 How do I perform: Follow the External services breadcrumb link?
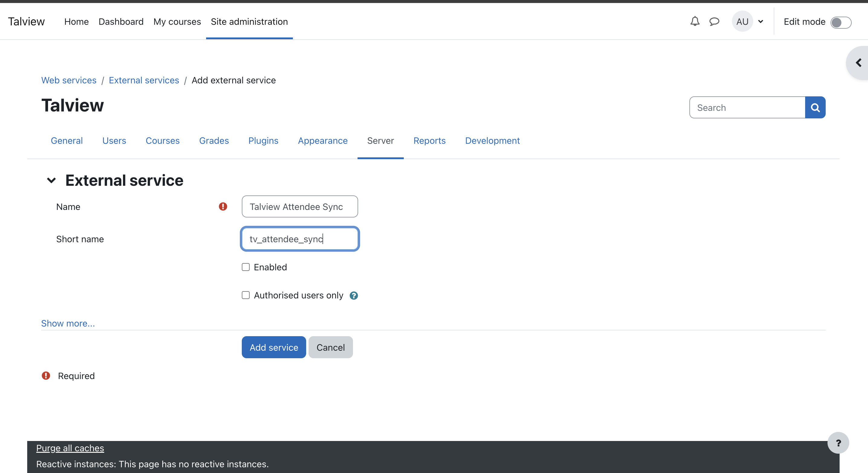pos(144,80)
